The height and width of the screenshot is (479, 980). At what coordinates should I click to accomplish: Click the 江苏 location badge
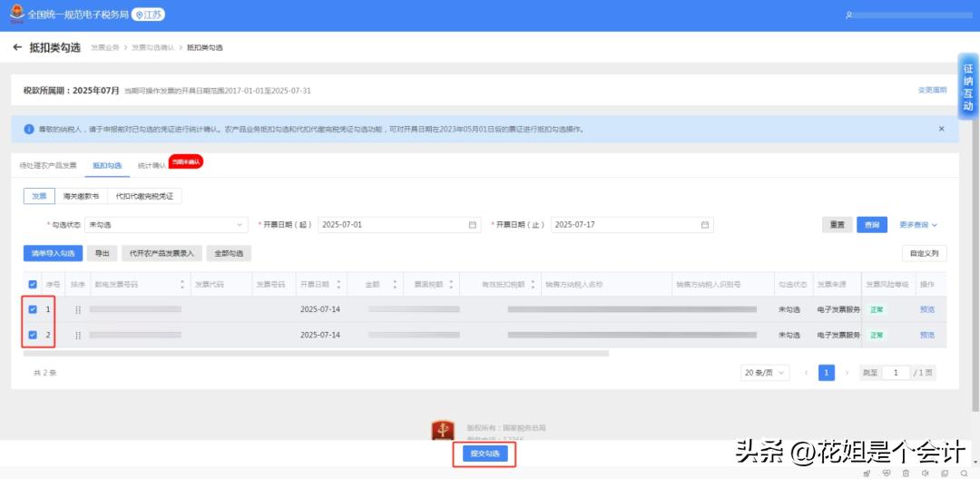click(148, 15)
